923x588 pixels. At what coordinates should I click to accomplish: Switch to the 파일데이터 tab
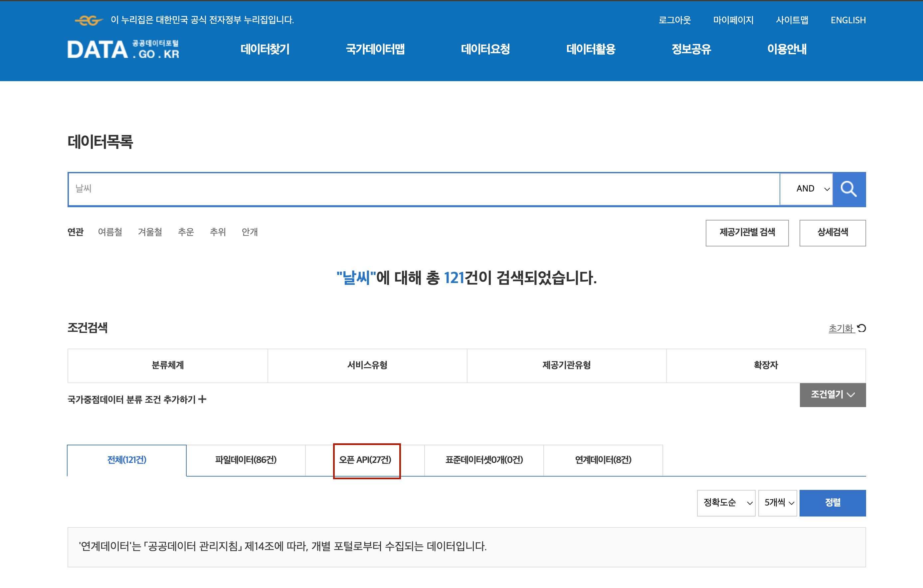pyautogui.click(x=246, y=460)
